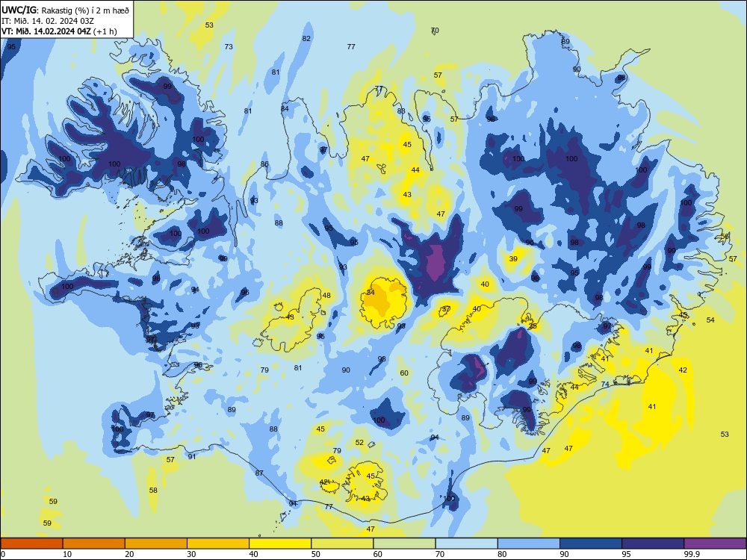Select the 30–40 amber legend swatch
The image size is (747, 560).
coord(218,544)
